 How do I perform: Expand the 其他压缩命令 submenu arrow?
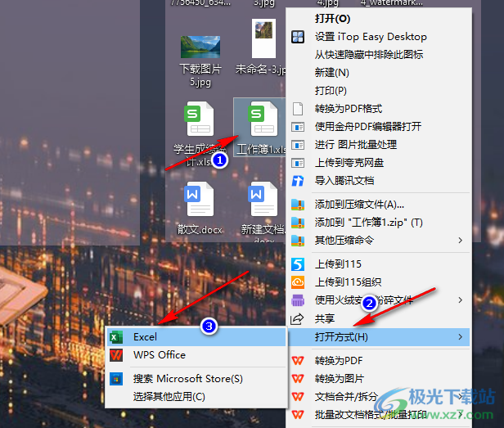461,241
